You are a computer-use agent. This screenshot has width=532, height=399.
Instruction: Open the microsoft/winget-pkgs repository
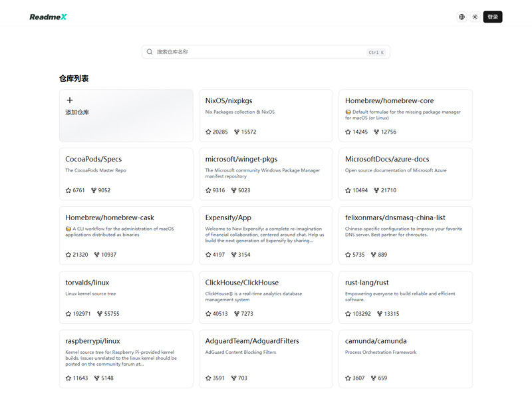tap(265, 174)
